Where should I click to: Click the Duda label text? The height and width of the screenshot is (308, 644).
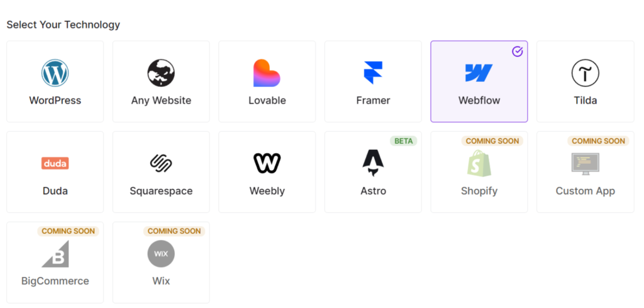point(55,191)
